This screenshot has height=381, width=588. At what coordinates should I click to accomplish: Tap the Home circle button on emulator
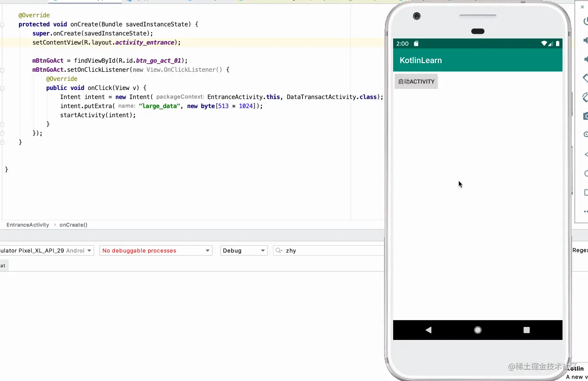[478, 330]
